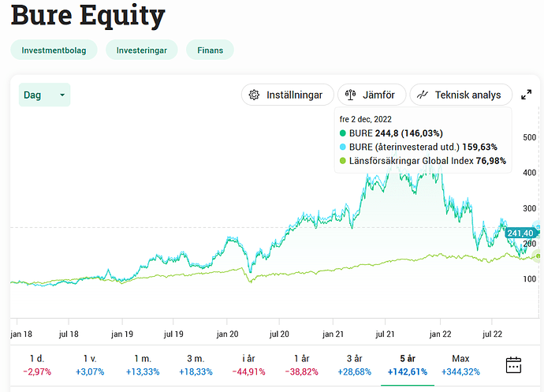Expand chart to fullscreen with arrows icon

pyautogui.click(x=527, y=95)
